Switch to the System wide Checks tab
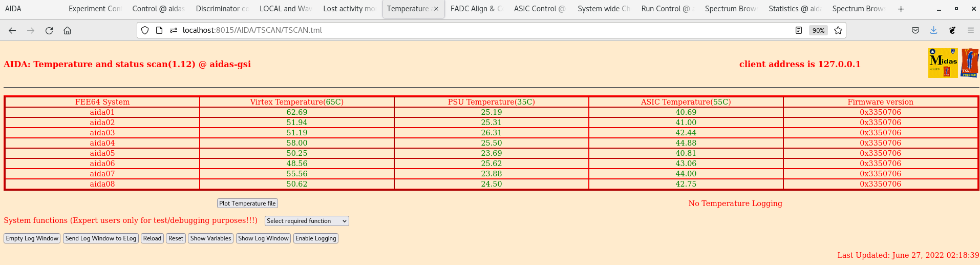 [604, 9]
